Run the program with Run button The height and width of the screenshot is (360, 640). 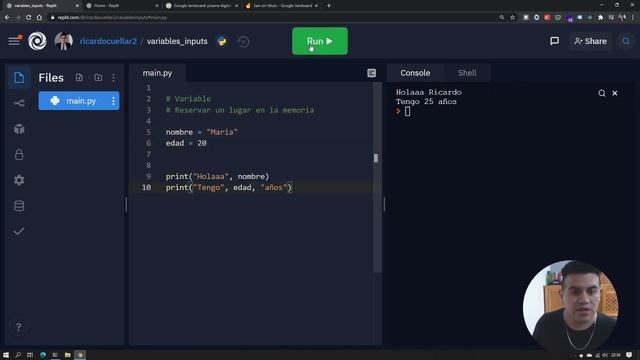coord(320,41)
